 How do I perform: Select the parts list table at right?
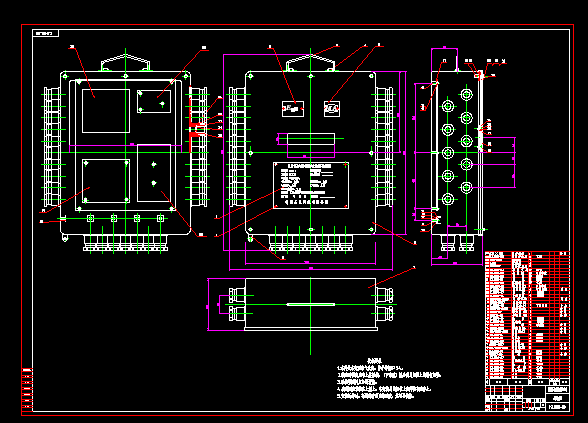pyautogui.click(x=528, y=315)
